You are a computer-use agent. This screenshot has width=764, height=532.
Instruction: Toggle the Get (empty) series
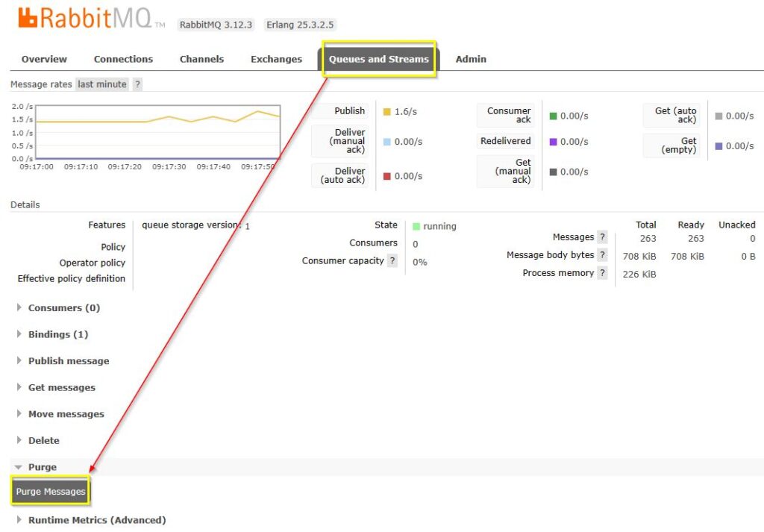(x=672, y=145)
